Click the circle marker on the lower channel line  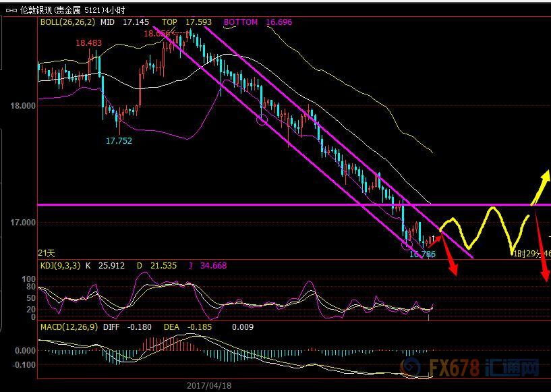262,119
